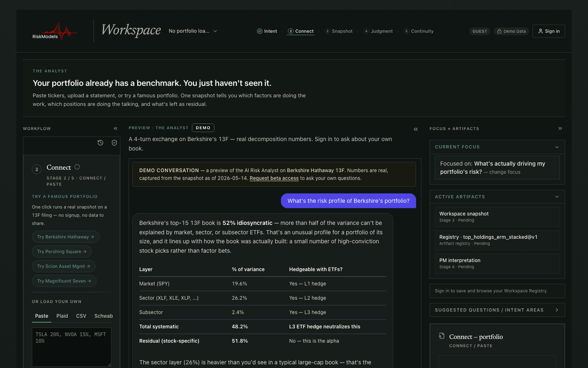Click the 51.8% residual value
The width and height of the screenshot is (588, 368).
pos(240,341)
